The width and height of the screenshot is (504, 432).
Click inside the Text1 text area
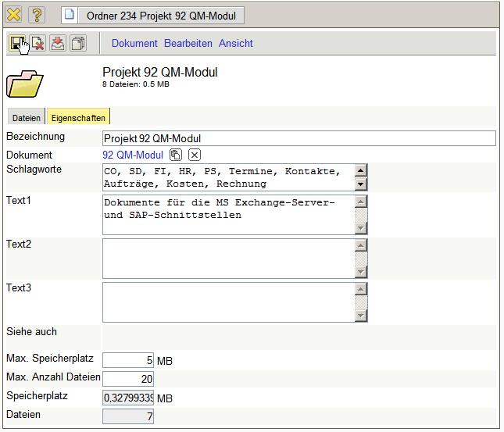(228, 215)
